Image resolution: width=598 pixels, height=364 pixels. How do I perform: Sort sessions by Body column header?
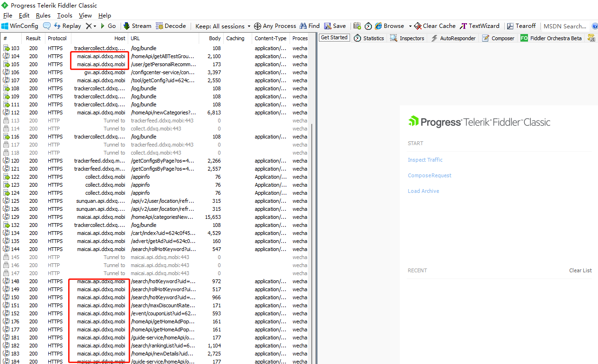pos(211,38)
